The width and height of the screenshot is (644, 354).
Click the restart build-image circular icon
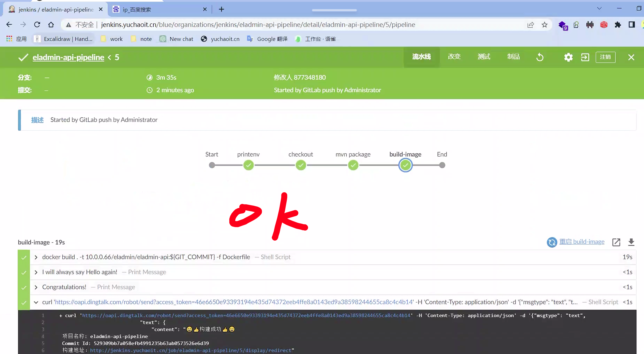click(x=552, y=242)
